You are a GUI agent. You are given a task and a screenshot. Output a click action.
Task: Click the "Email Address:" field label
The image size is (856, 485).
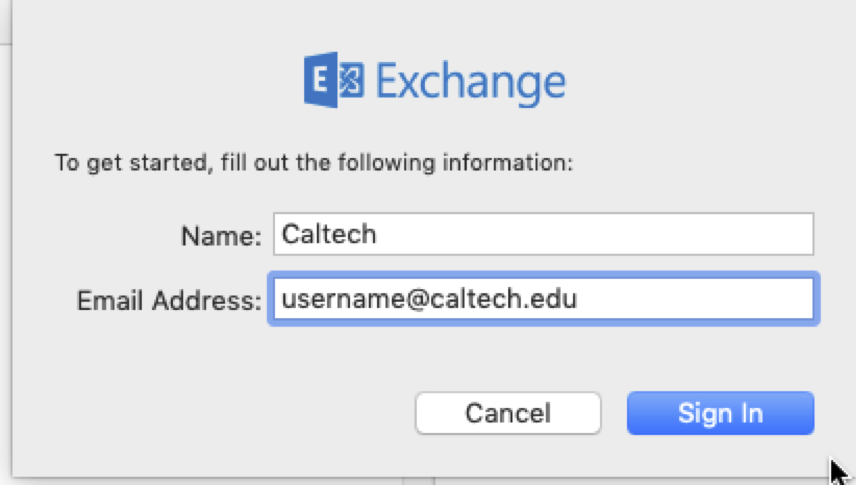point(169,299)
